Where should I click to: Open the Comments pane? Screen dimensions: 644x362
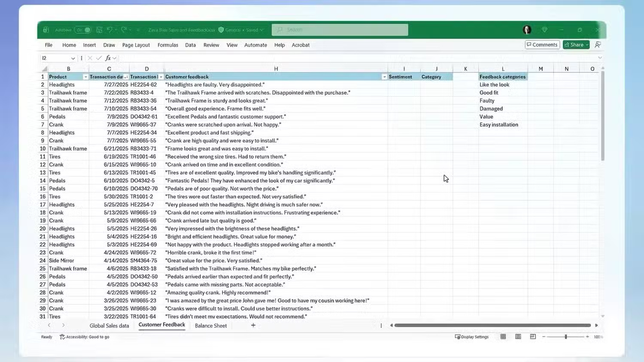click(x=542, y=45)
